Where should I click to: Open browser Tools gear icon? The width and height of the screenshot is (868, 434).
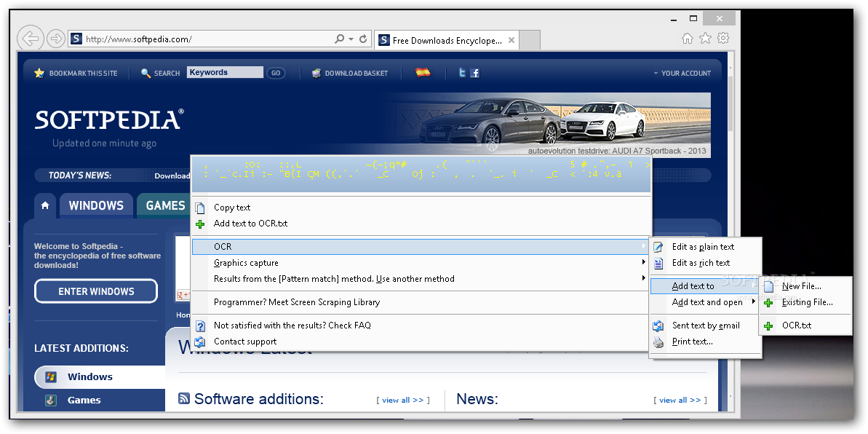(723, 39)
